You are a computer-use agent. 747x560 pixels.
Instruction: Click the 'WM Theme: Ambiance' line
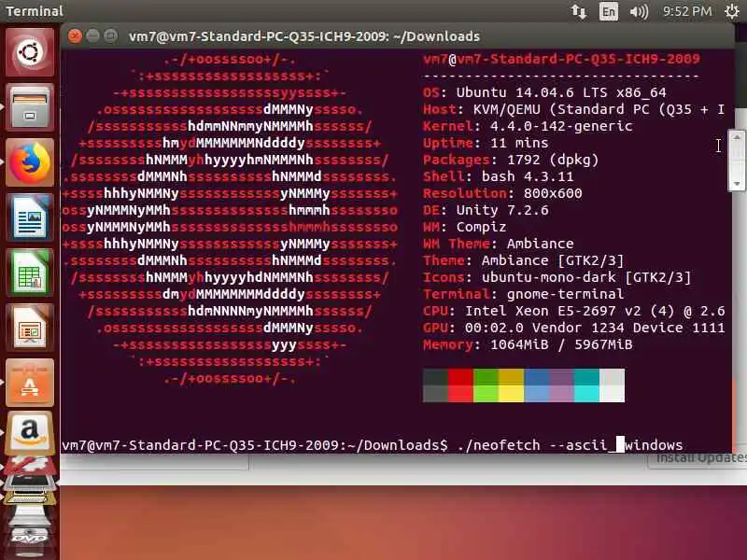499,244
